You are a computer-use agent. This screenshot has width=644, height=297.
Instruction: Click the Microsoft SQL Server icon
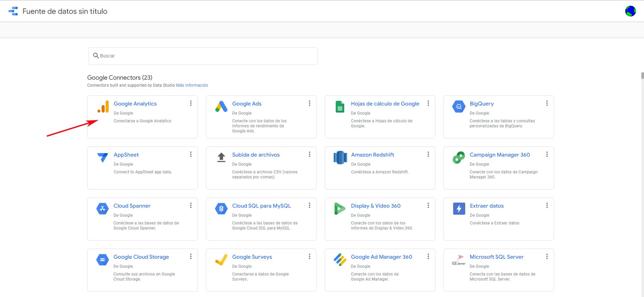tap(459, 260)
